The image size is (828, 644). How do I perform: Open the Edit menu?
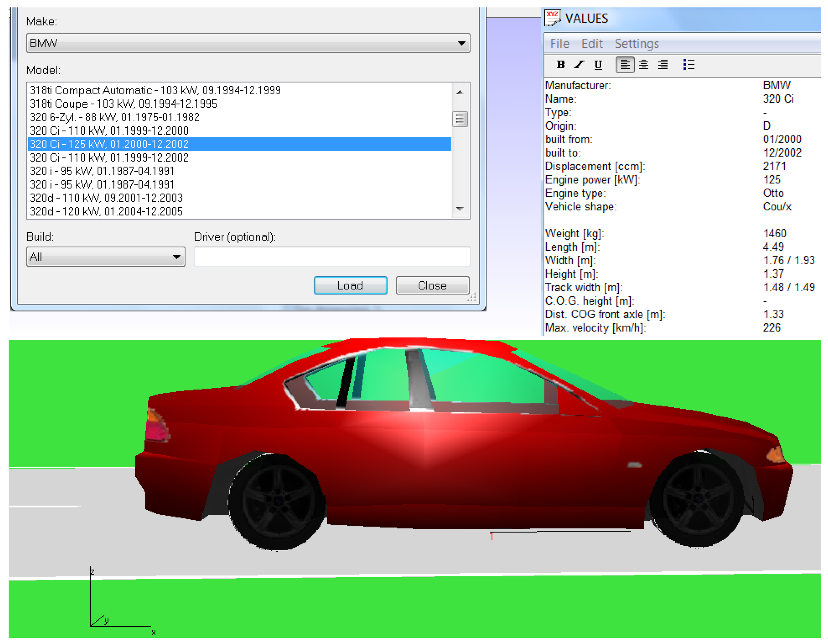point(592,44)
